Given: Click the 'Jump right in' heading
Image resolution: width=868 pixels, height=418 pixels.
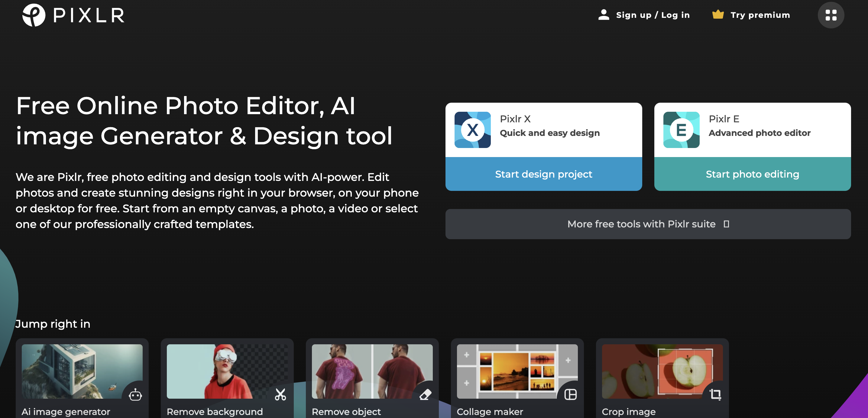Looking at the screenshot, I should pyautogui.click(x=53, y=324).
